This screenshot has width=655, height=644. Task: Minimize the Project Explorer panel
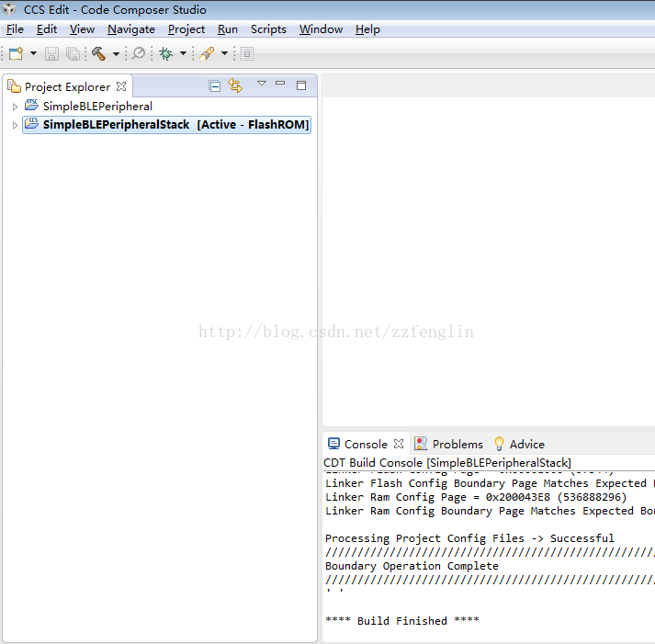(x=280, y=83)
